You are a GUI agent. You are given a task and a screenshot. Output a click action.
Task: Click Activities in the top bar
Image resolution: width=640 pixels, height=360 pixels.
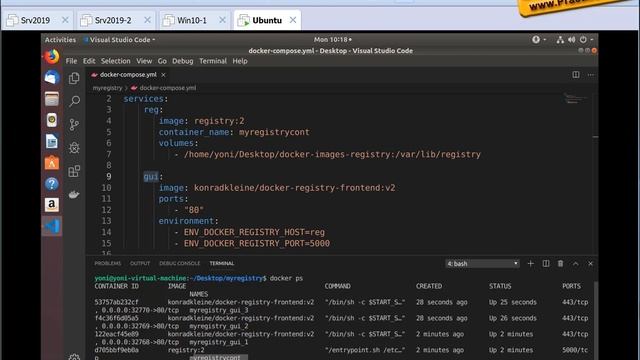[x=60, y=40]
